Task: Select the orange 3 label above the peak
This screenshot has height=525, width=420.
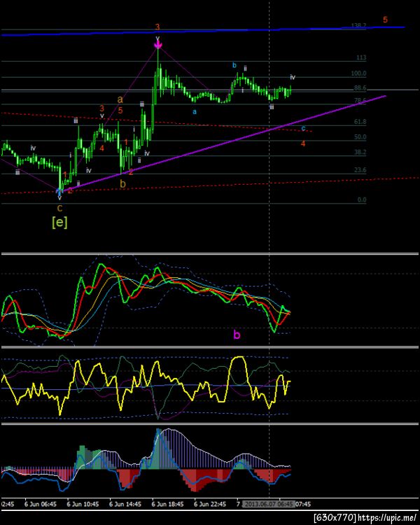Action: (157, 27)
